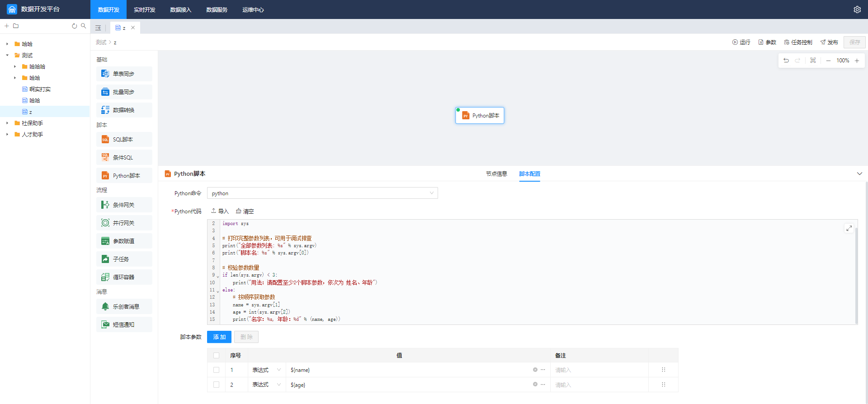
Task: Click 清空 to clear the code
Action: [245, 211]
